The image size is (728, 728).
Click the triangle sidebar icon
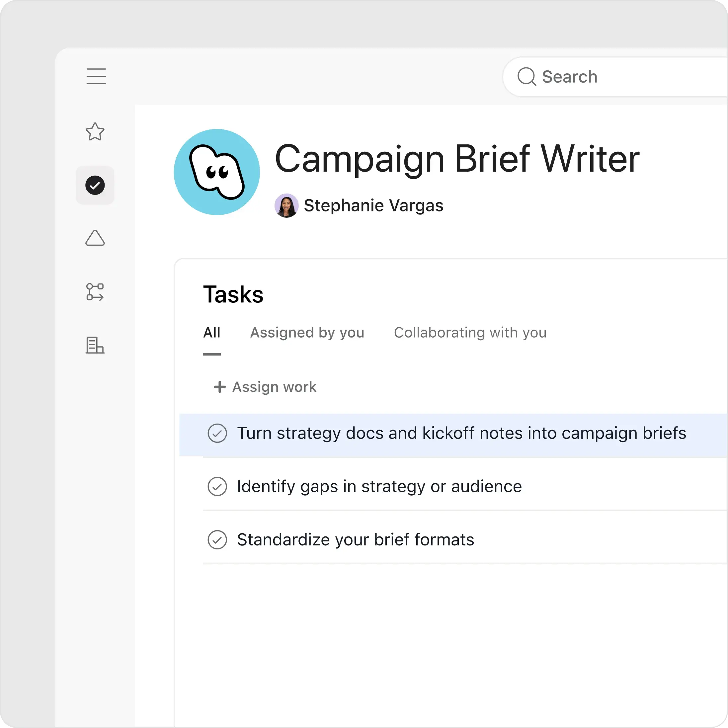tap(95, 238)
